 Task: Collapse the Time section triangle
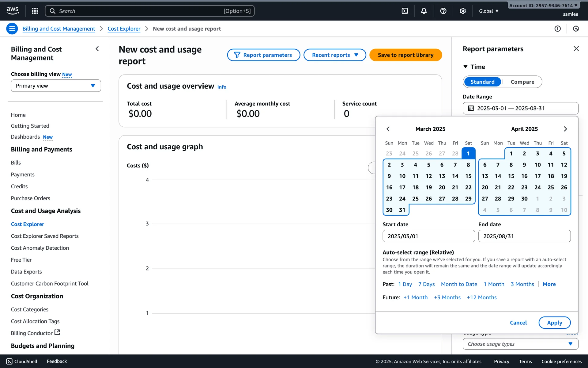[x=466, y=67]
